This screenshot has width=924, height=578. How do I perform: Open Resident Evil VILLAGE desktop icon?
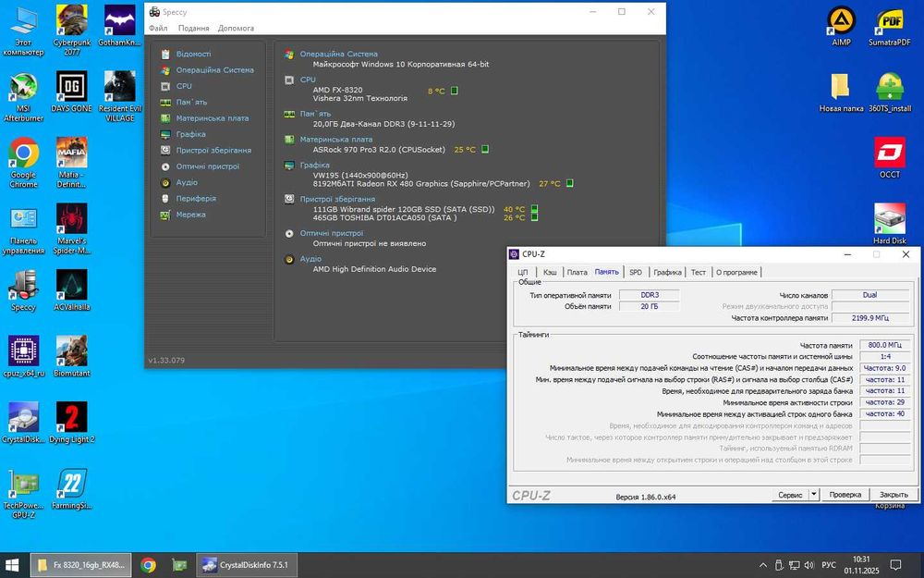tap(119, 96)
